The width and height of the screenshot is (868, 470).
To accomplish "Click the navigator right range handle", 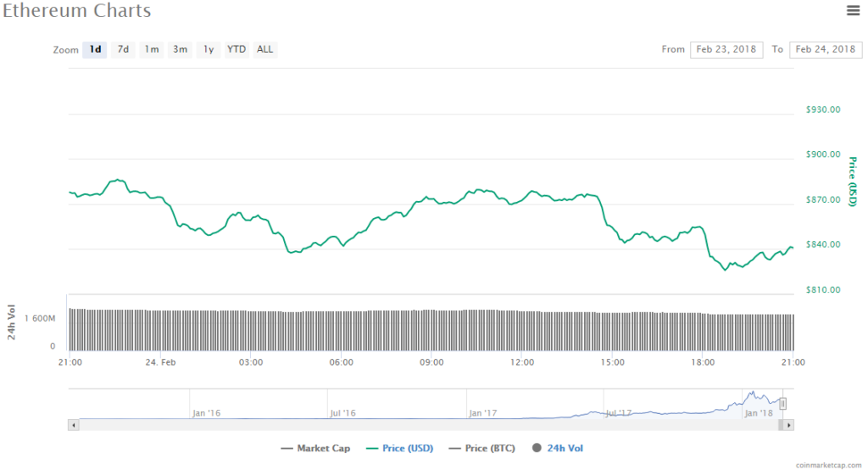I will click(783, 404).
